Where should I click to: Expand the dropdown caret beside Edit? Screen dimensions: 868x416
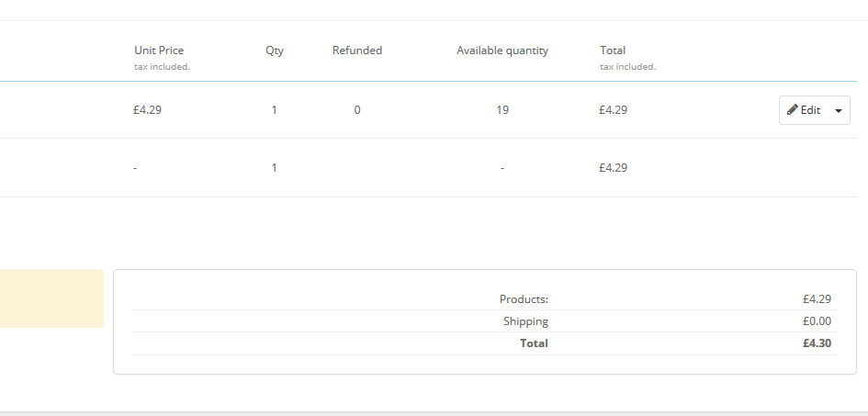pos(839,111)
